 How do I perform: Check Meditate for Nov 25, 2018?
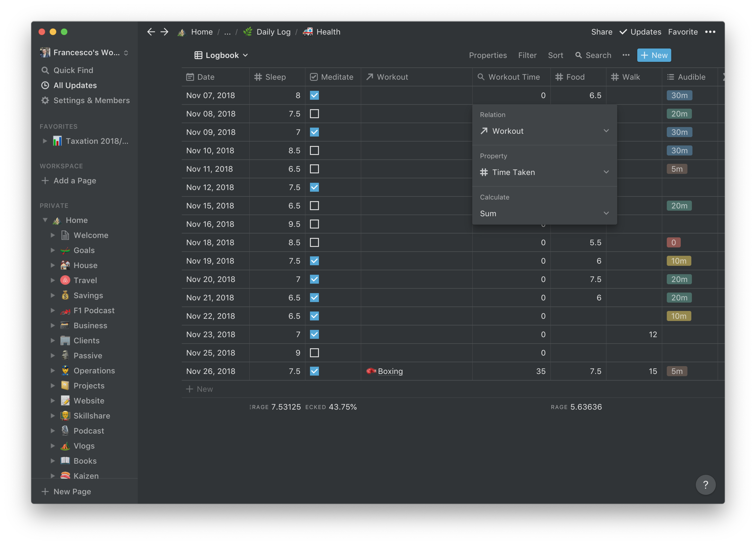(x=314, y=353)
